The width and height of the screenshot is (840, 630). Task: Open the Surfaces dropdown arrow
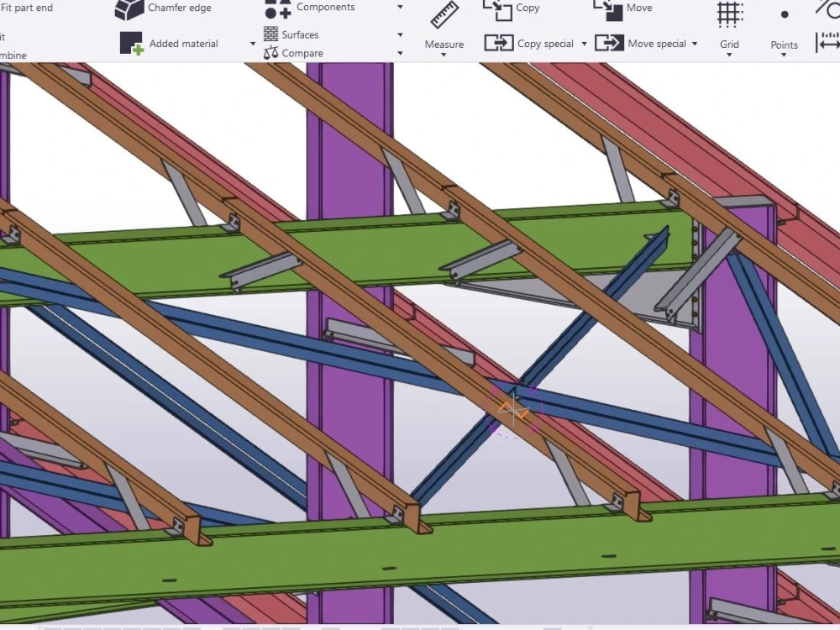point(400,34)
